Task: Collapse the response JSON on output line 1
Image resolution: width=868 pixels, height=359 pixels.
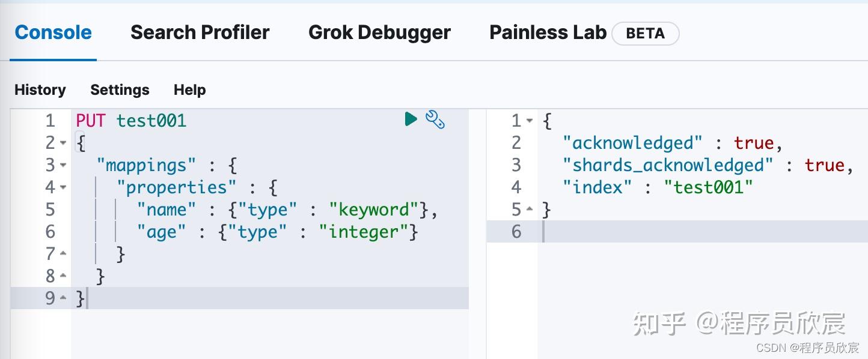Action: tap(530, 121)
